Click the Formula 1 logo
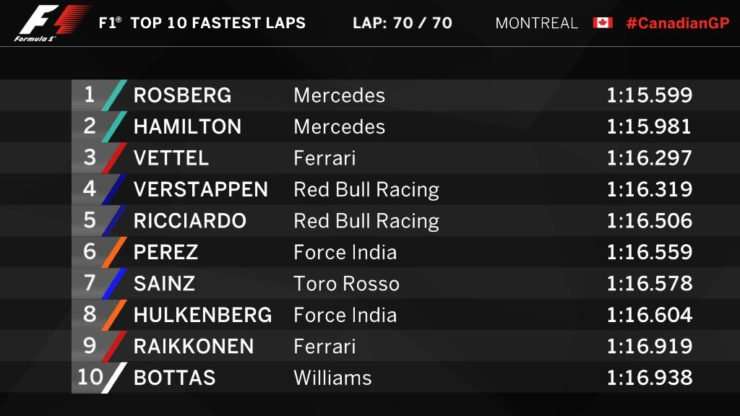The height and width of the screenshot is (416, 740). (x=51, y=23)
